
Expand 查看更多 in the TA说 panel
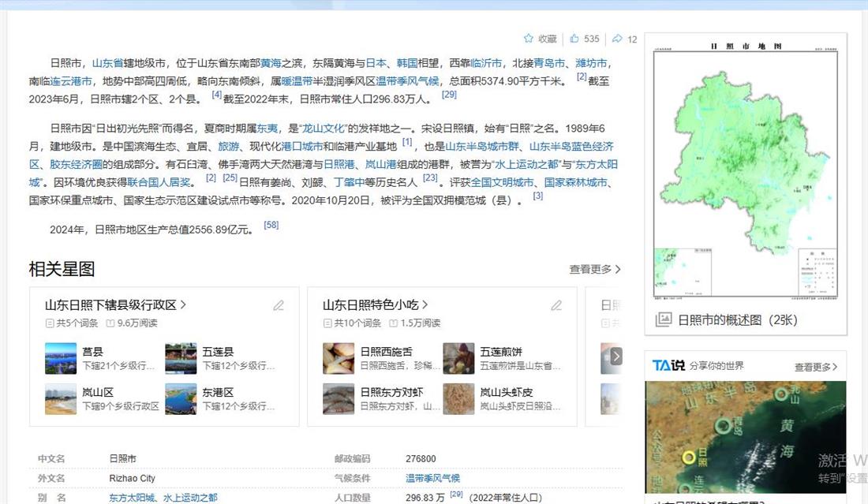click(x=816, y=367)
